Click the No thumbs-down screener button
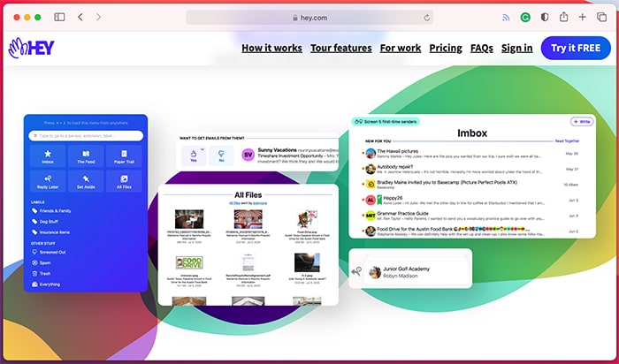 pyautogui.click(x=221, y=155)
